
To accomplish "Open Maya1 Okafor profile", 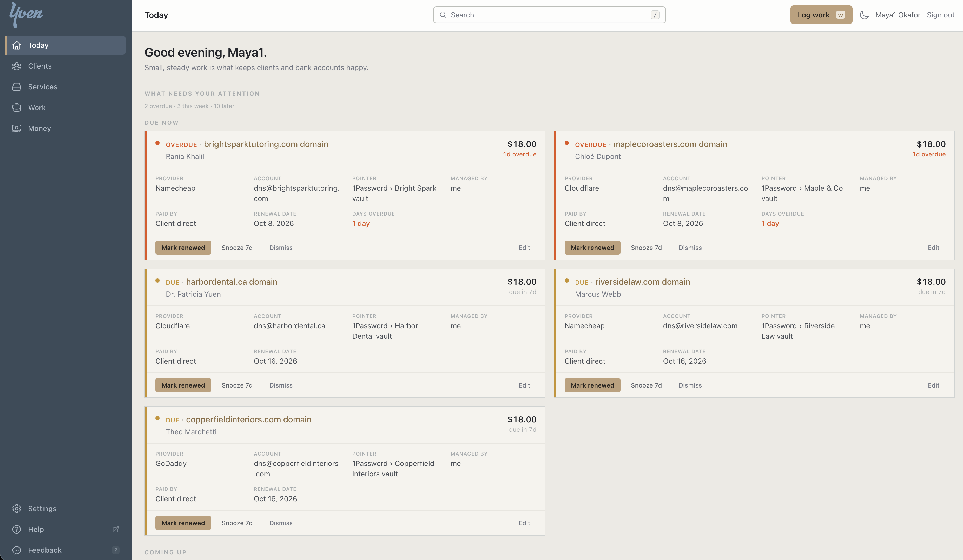I will [897, 15].
